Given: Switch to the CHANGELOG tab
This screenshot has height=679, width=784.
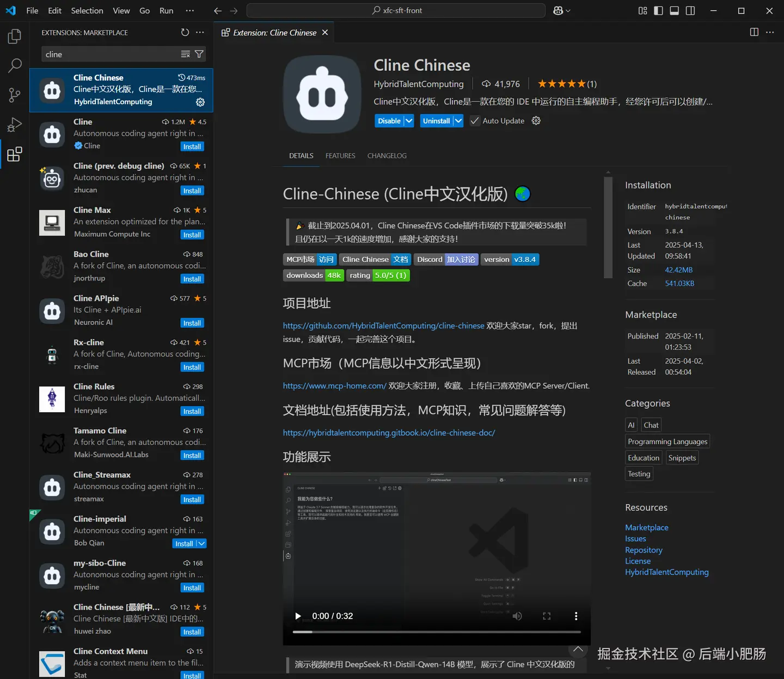Looking at the screenshot, I should (387, 156).
